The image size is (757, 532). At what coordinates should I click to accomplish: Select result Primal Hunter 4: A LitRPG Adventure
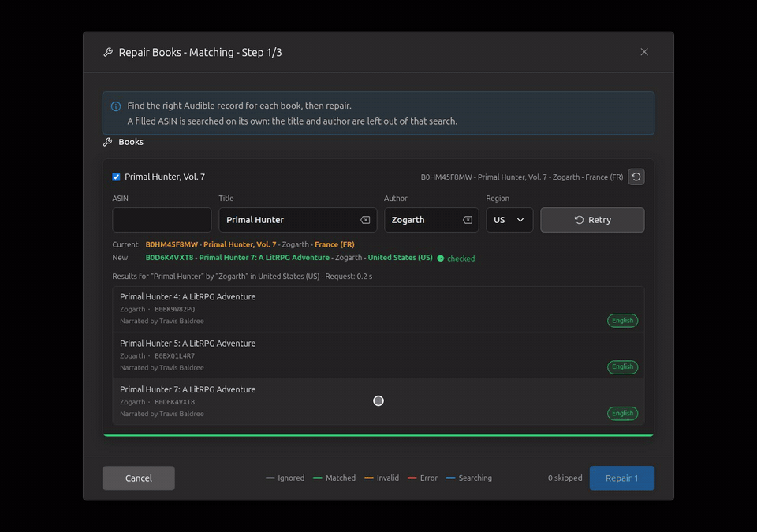click(378, 309)
